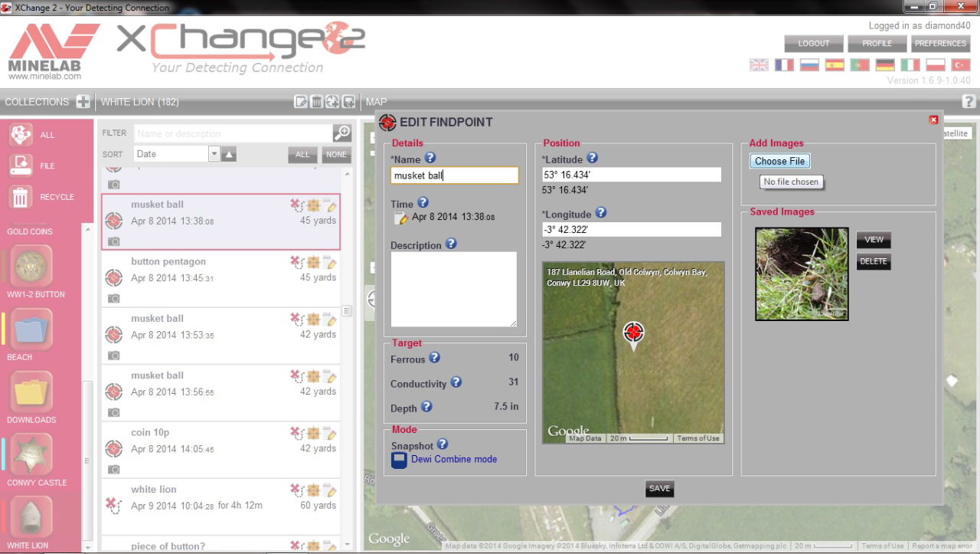This screenshot has width=980, height=554.
Task: Open the Latitude help icon
Action: [592, 158]
